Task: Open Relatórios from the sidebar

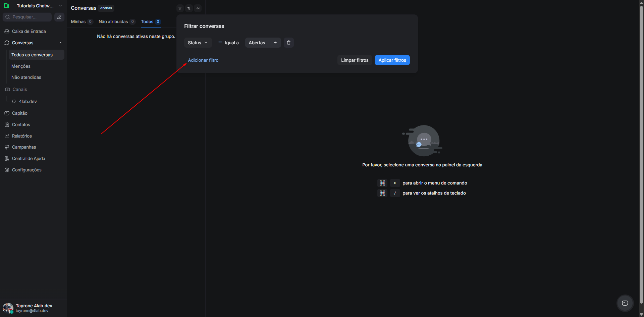Action: pos(22,136)
